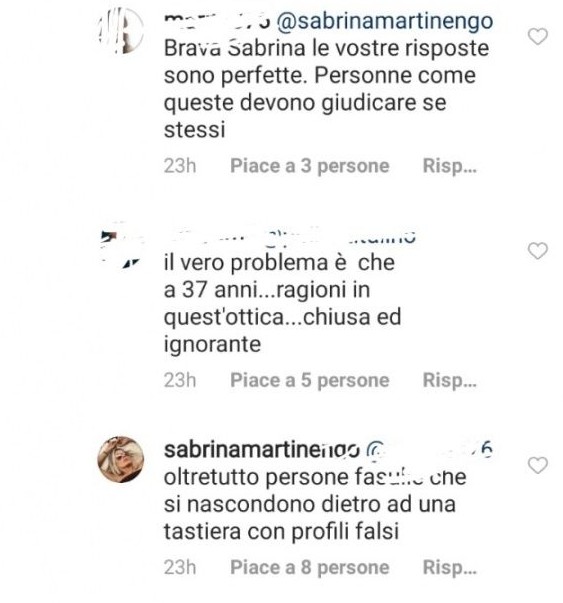View 'Piace a 5 persone' likes list

coord(310,380)
